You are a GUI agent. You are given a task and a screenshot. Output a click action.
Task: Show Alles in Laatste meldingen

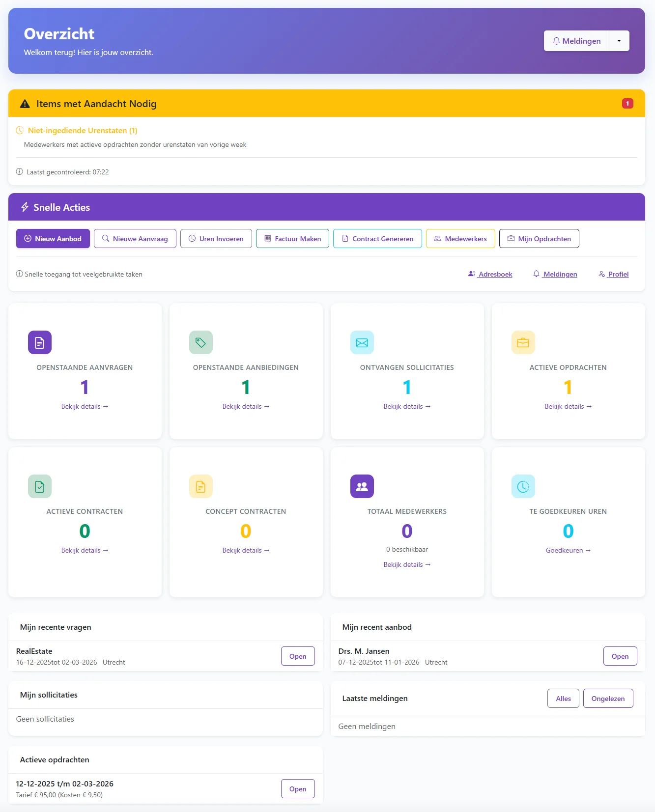[x=563, y=699]
